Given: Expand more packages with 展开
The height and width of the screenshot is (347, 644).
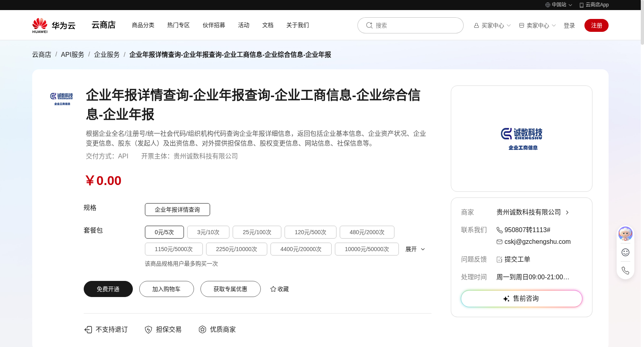Looking at the screenshot, I should tap(415, 249).
